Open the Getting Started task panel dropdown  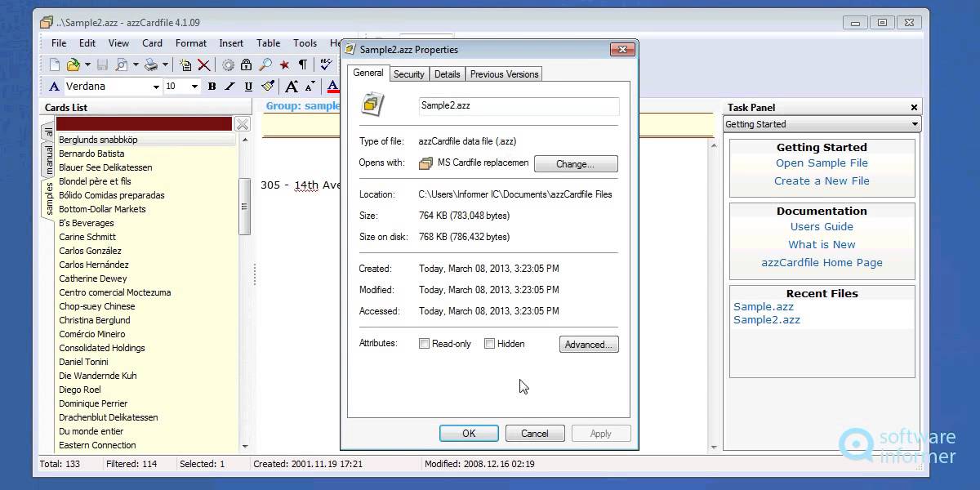coord(915,124)
